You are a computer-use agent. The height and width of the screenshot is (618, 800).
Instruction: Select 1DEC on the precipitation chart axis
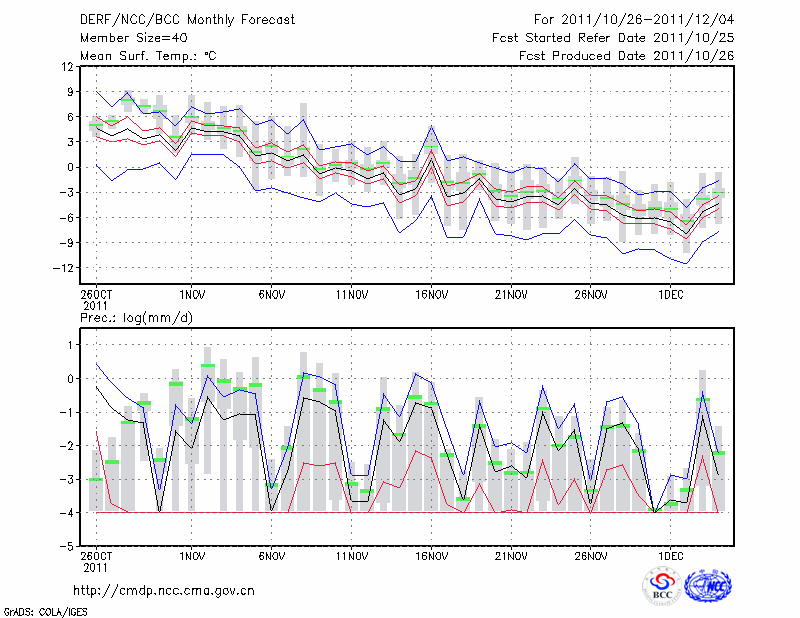pyautogui.click(x=671, y=555)
